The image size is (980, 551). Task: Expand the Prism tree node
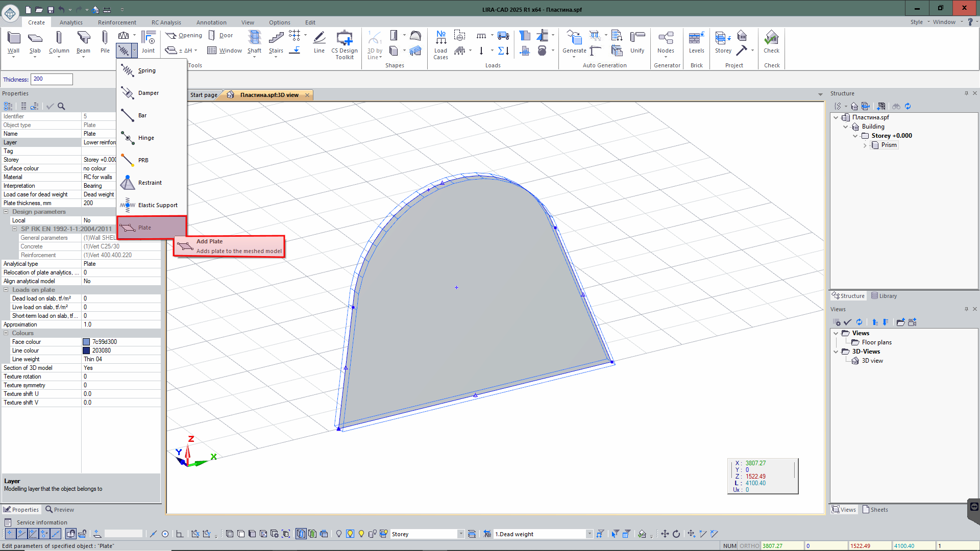pyautogui.click(x=865, y=145)
